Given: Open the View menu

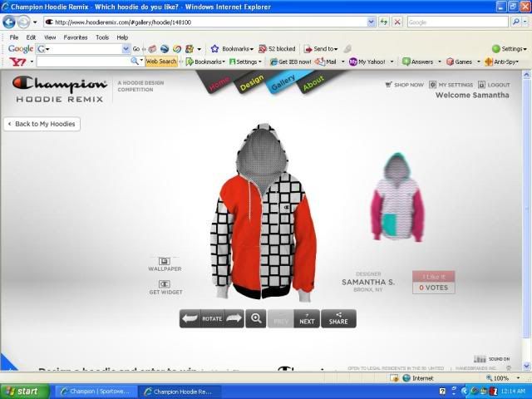Looking at the screenshot, I should [50, 37].
